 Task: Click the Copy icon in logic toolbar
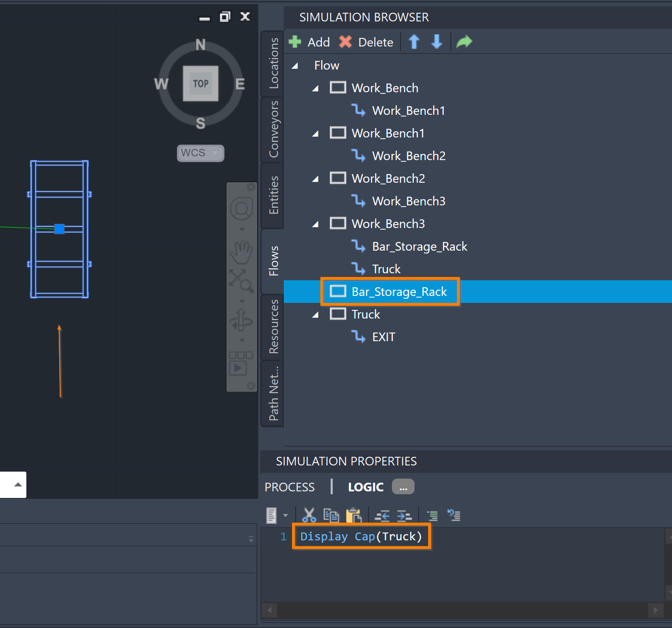[331, 515]
